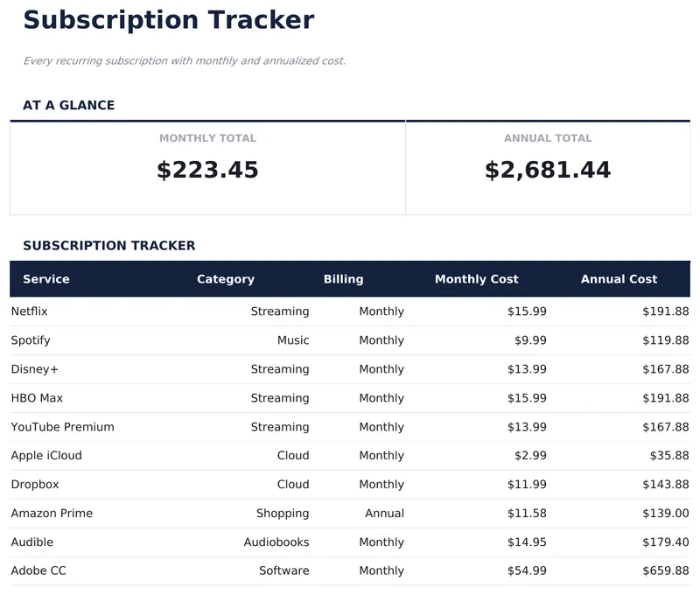This screenshot has height=595, width=700.
Task: Click the AT A GLANCE section heading
Action: pos(69,105)
